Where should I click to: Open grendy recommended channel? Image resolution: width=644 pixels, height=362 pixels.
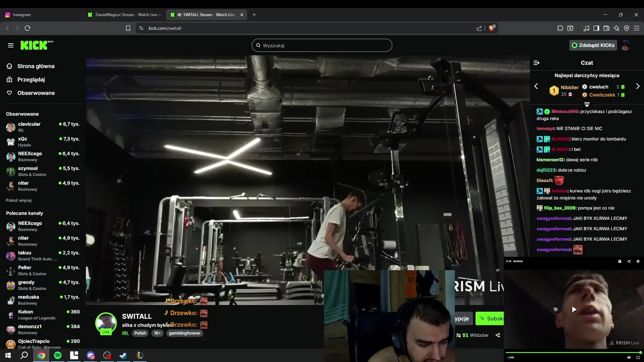coord(43,285)
